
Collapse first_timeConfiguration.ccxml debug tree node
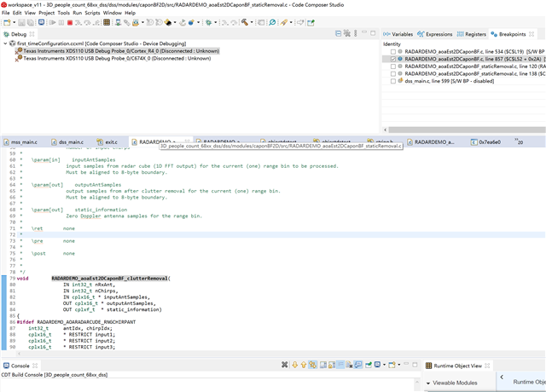pyautogui.click(x=5, y=43)
